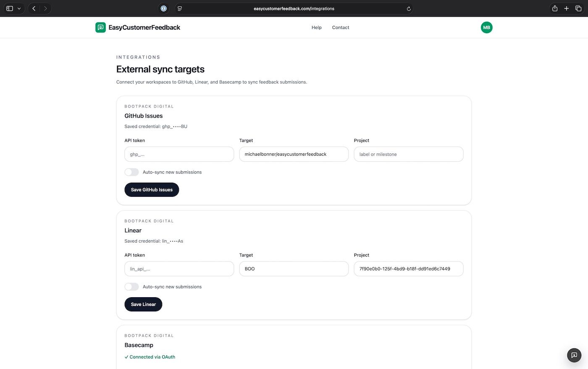The width and height of the screenshot is (588, 369).
Task: Click the browser back navigation arrow
Action: point(34,8)
